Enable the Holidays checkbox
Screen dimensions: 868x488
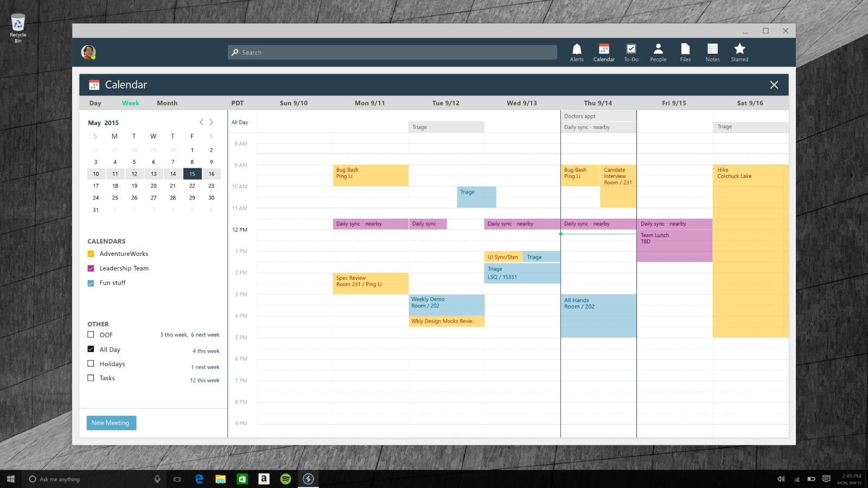[x=91, y=364]
